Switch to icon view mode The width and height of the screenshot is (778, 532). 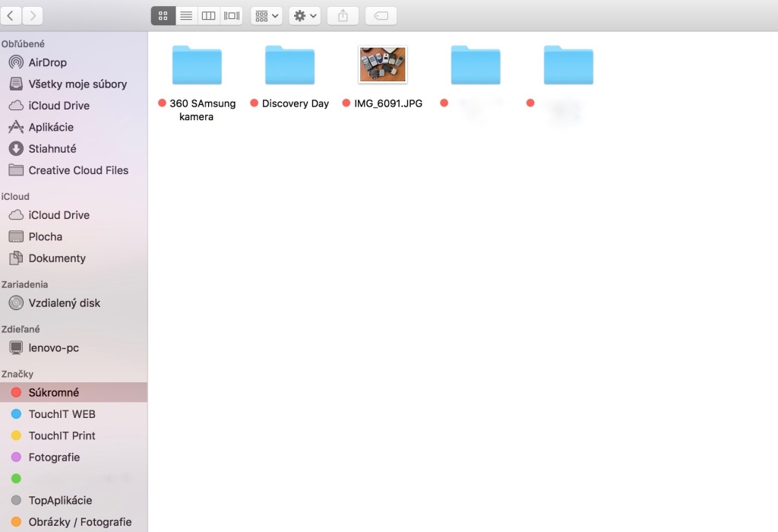(163, 15)
